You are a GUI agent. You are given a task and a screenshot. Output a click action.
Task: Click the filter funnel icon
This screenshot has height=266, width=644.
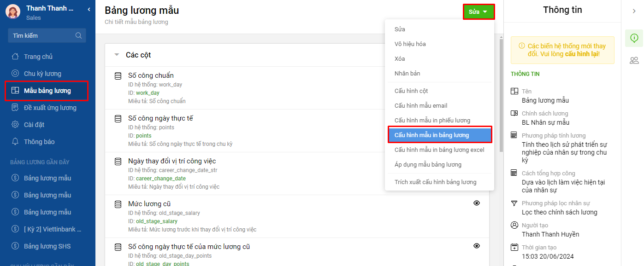pos(514,203)
